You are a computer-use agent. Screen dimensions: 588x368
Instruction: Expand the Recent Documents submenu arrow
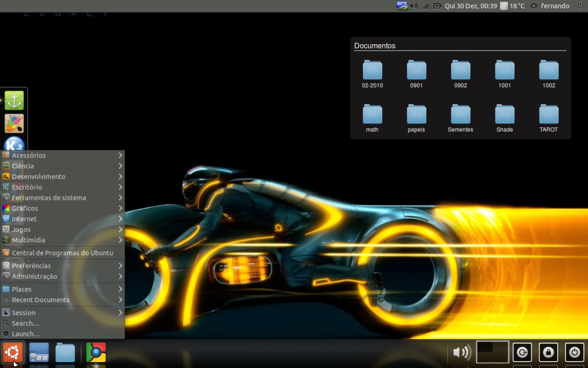click(x=120, y=300)
